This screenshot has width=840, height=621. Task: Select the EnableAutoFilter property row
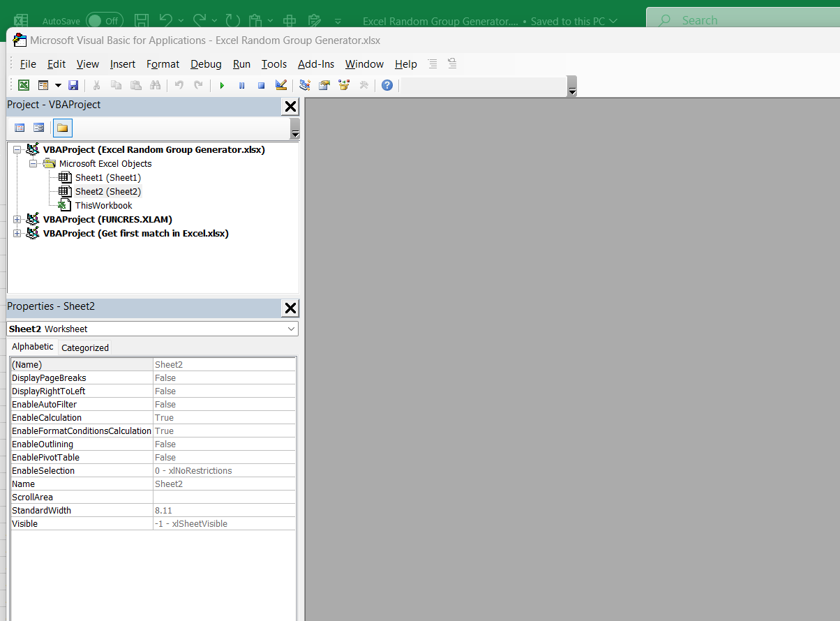click(x=153, y=404)
